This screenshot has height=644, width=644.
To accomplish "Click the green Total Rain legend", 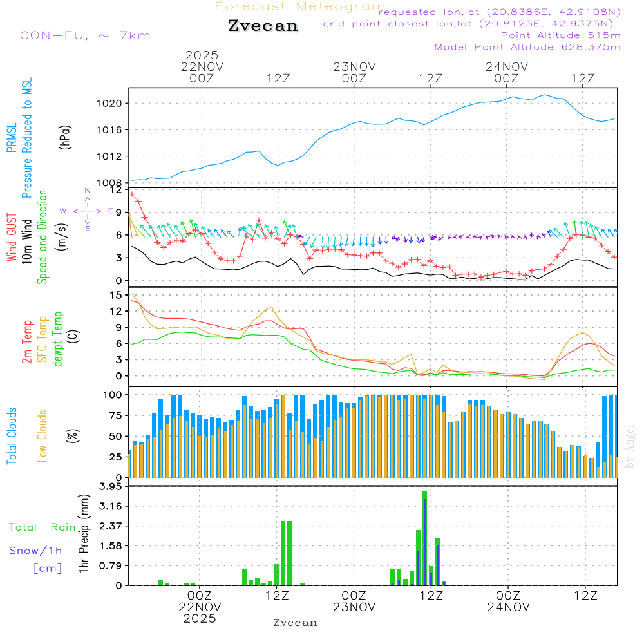I will coord(43,527).
